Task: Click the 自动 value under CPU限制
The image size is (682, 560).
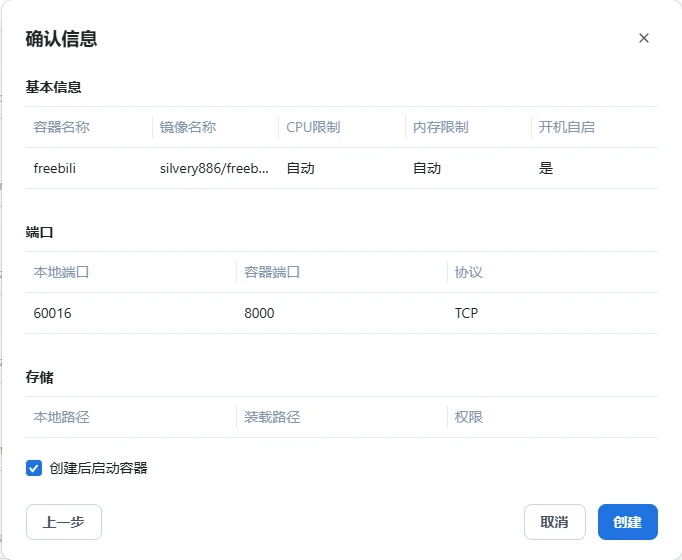Action: click(300, 168)
